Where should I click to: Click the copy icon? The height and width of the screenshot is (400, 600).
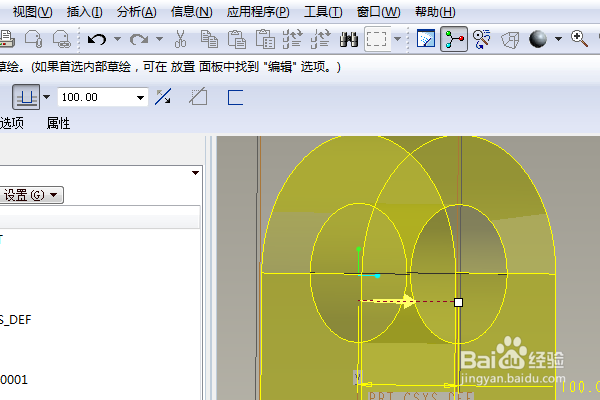point(209,39)
